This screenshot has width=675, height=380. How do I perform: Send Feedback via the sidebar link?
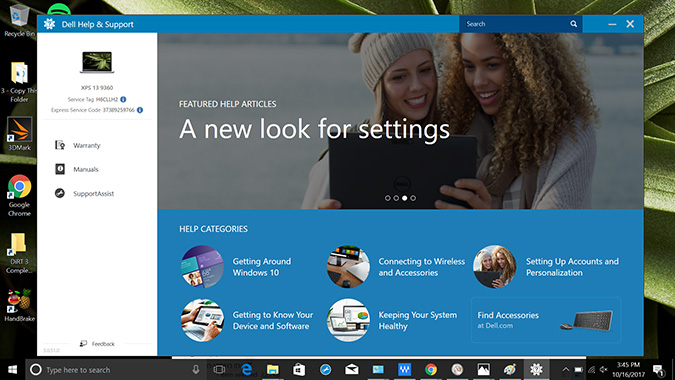pos(97,344)
